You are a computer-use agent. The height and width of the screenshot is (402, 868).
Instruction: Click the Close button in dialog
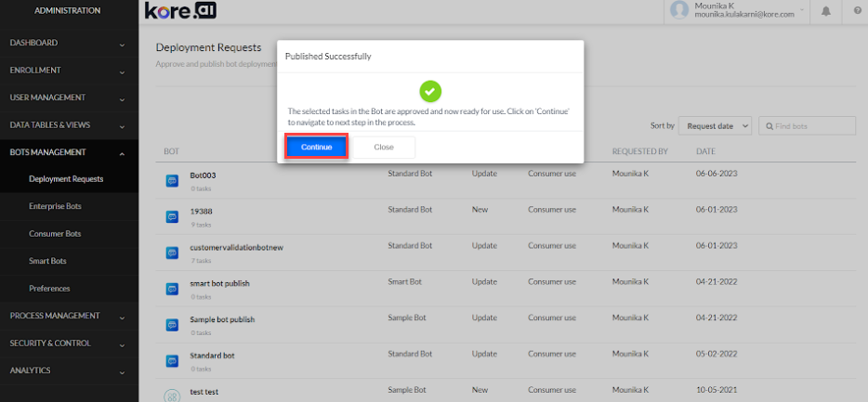point(384,147)
